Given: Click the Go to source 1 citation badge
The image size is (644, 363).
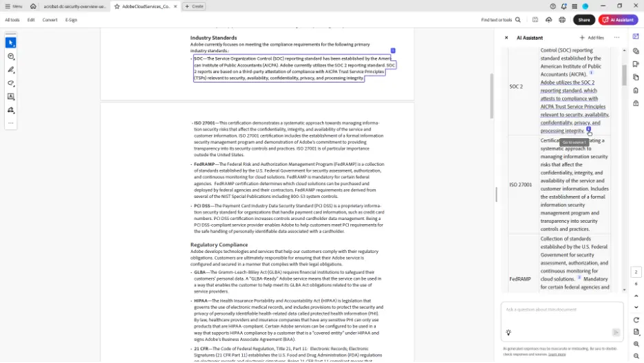Looking at the screenshot, I should pos(588,129).
